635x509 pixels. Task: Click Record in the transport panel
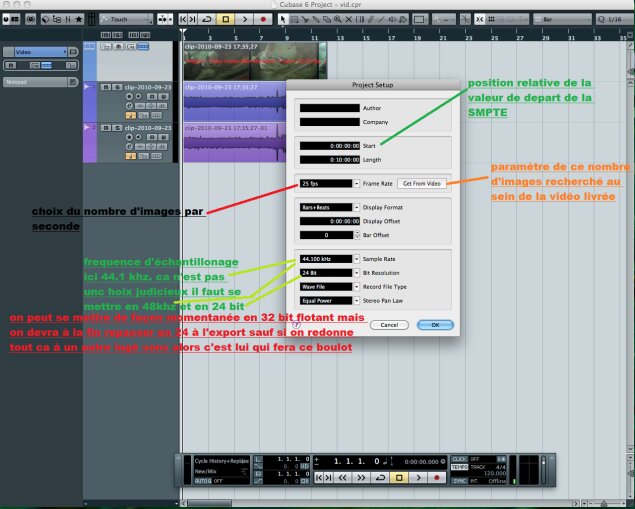pos(437,478)
